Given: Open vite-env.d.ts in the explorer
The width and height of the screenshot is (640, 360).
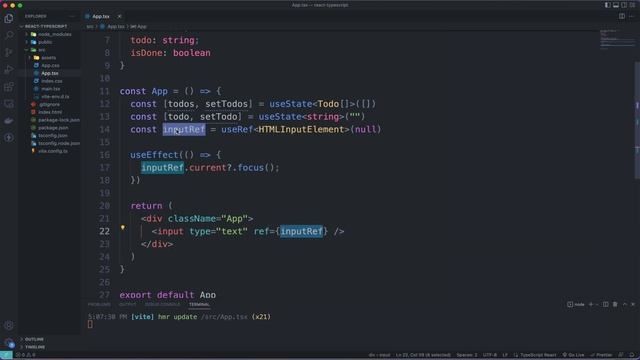Looking at the screenshot, I should point(55,96).
